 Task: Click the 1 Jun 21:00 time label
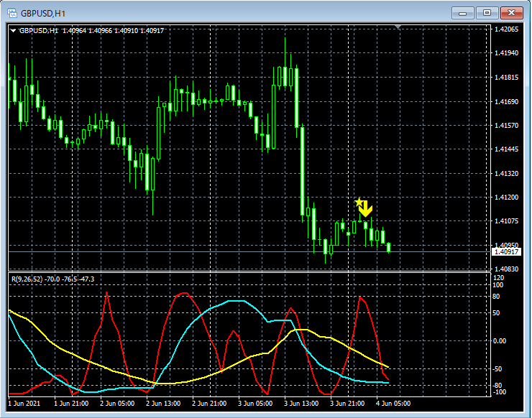point(71,404)
